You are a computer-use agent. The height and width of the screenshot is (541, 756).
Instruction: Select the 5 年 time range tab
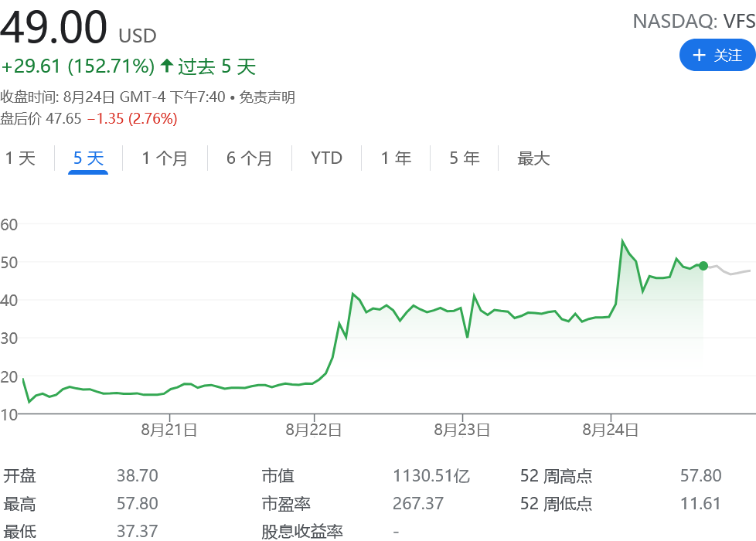click(x=465, y=158)
